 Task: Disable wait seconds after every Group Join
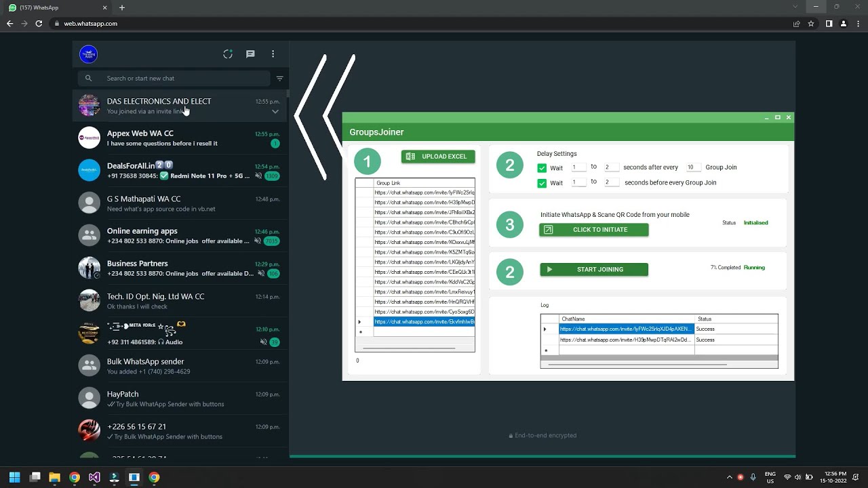[540, 167]
